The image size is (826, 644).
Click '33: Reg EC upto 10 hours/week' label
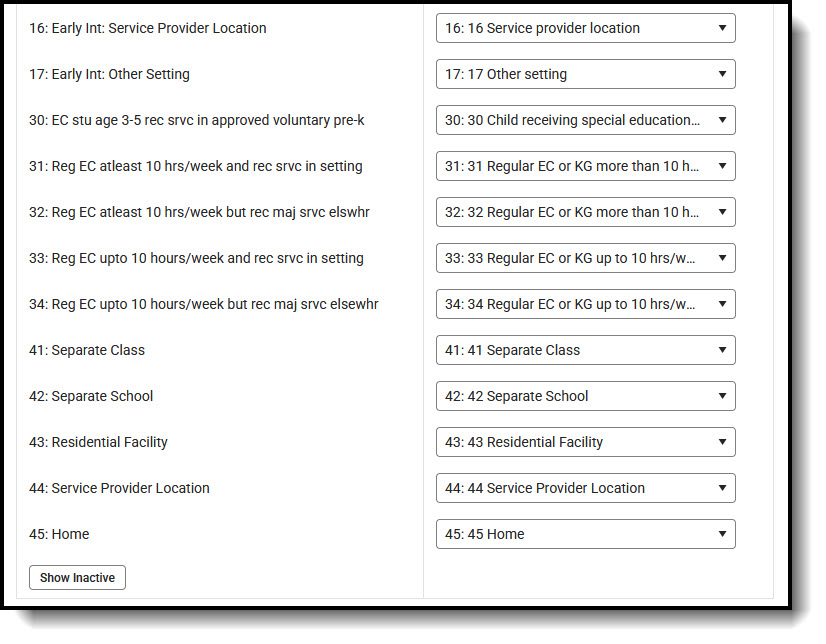click(196, 258)
